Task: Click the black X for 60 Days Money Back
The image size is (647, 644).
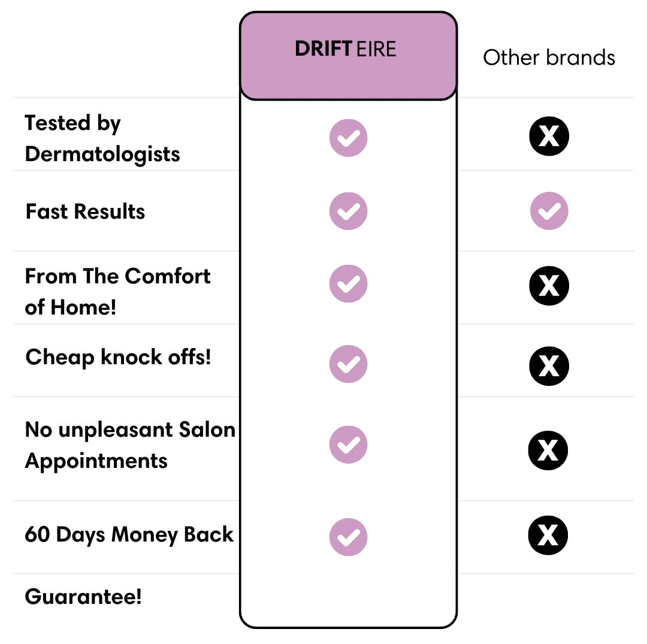Action: pyautogui.click(x=548, y=535)
